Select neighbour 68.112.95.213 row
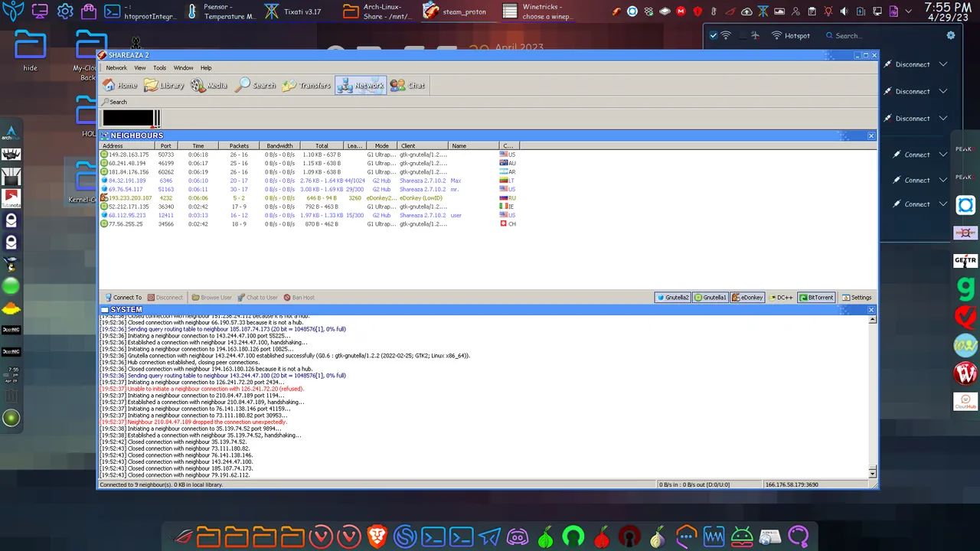 [x=310, y=215]
